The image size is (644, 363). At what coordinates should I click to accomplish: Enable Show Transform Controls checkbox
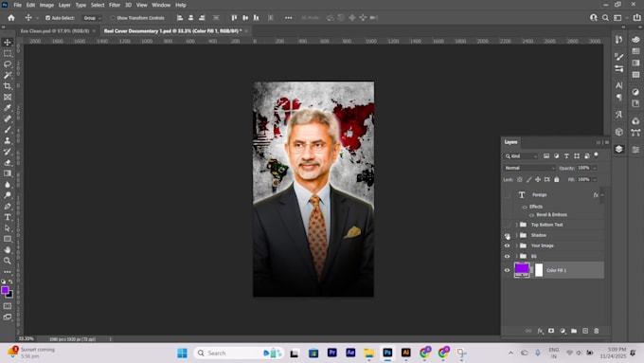coord(113,18)
